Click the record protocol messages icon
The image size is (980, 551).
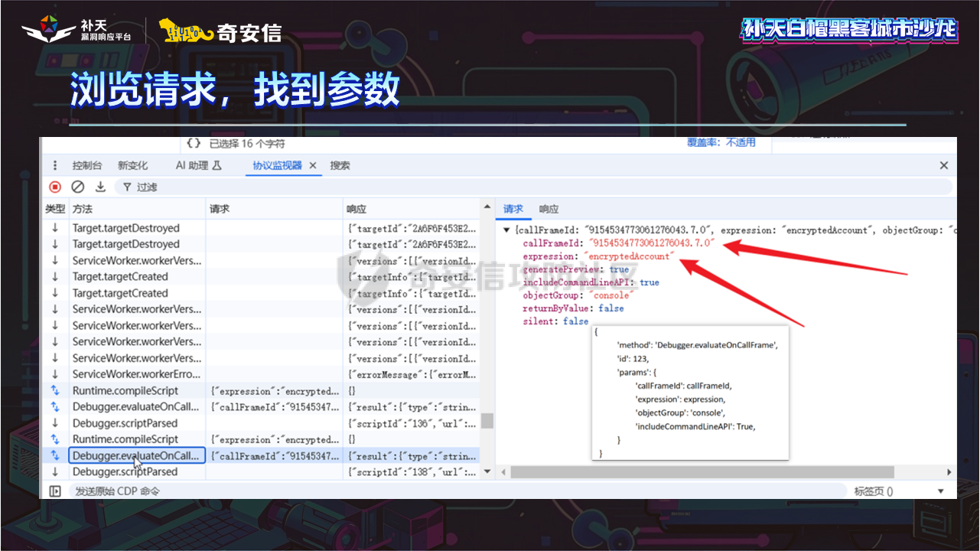click(x=55, y=187)
